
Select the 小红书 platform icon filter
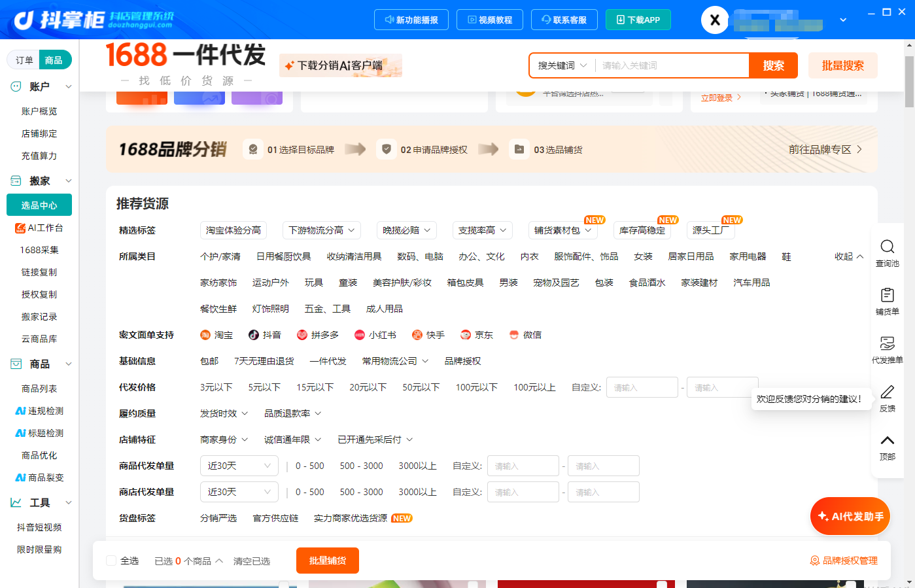360,335
